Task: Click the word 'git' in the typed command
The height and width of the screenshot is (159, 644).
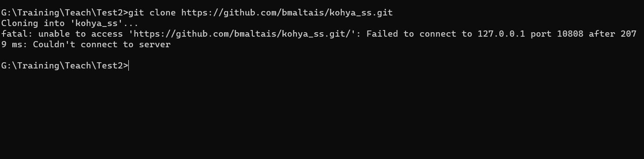Action: pos(136,12)
